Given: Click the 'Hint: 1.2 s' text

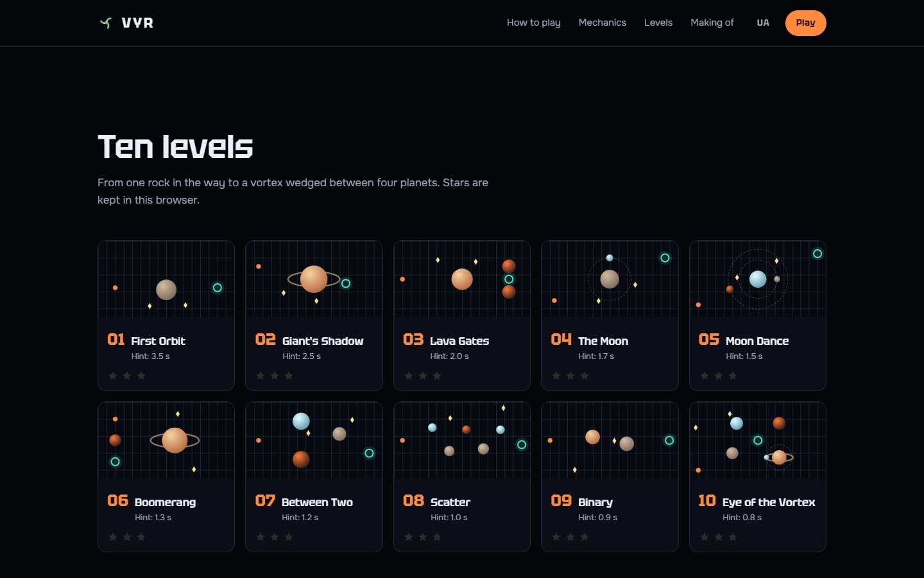Looking at the screenshot, I should click(x=300, y=518).
